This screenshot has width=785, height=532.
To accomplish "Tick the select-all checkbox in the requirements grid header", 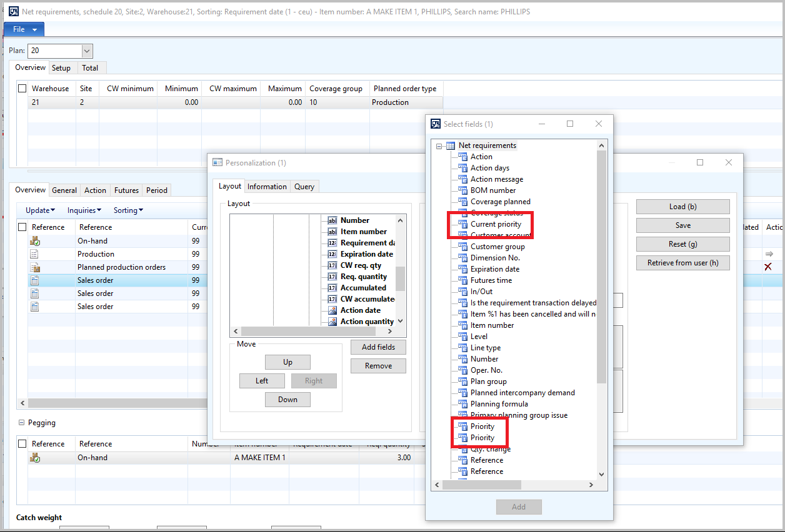I will pos(22,227).
